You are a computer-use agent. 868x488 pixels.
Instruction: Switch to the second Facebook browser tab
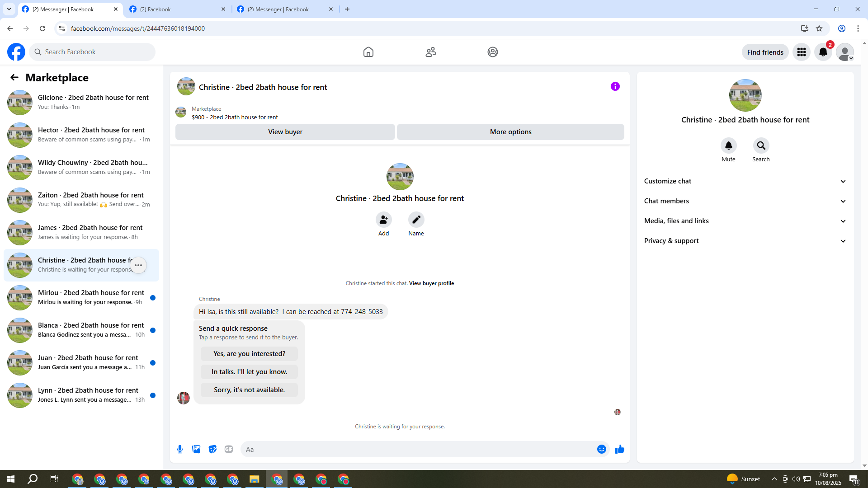coord(176,9)
